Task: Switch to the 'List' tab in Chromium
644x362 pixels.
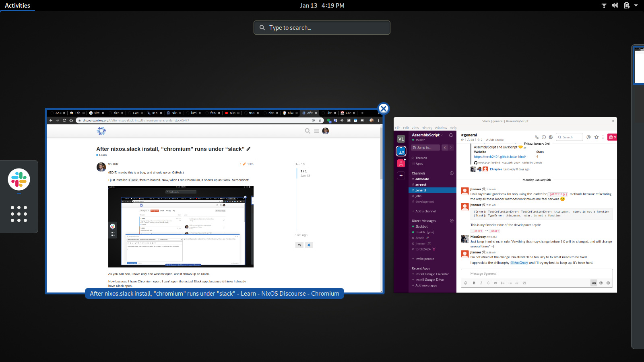Action: [x=328, y=113]
